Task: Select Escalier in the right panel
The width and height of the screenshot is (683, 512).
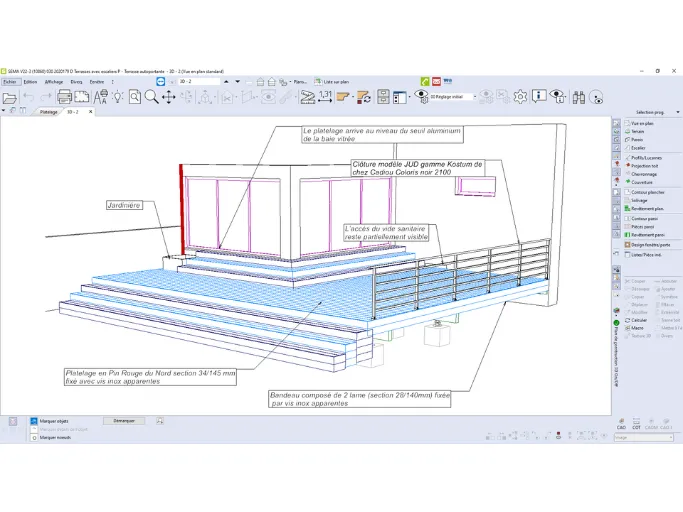Action: pyautogui.click(x=638, y=148)
